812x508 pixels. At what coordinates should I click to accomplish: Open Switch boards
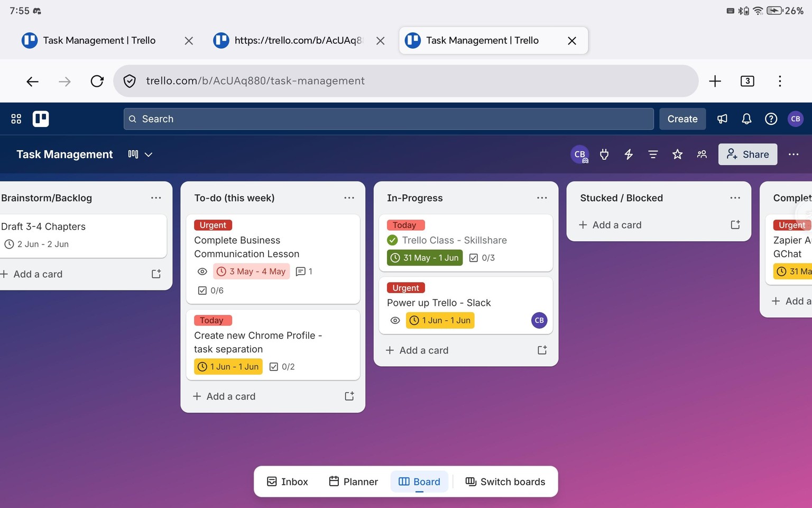coord(505,482)
